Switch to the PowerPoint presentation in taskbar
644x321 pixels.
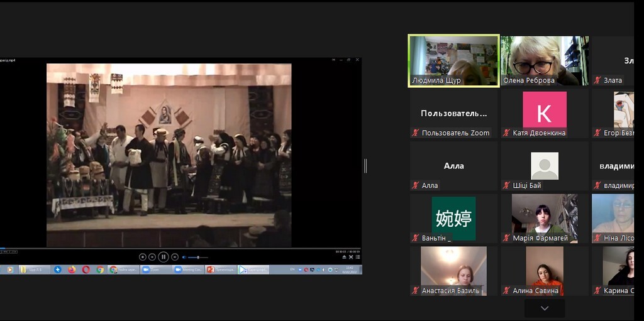pyautogui.click(x=221, y=269)
